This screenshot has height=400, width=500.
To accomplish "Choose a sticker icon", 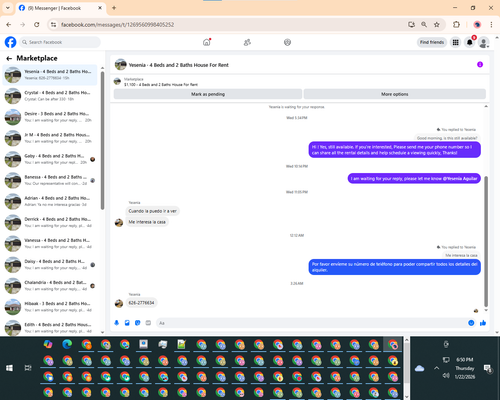I will (x=138, y=323).
